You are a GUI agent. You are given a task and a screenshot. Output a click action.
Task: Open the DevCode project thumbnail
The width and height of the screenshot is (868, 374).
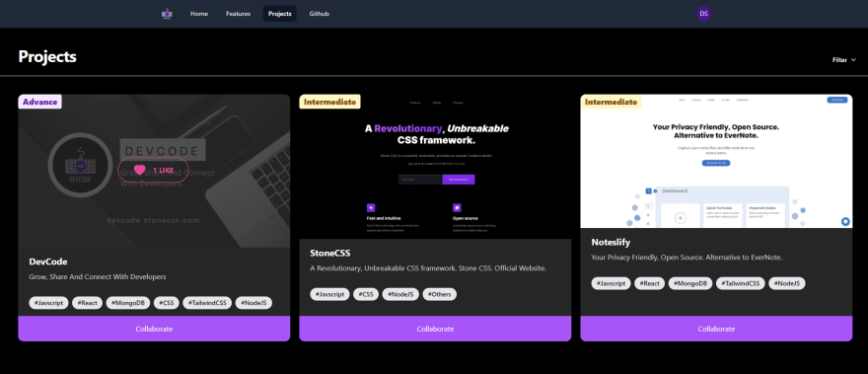click(154, 171)
